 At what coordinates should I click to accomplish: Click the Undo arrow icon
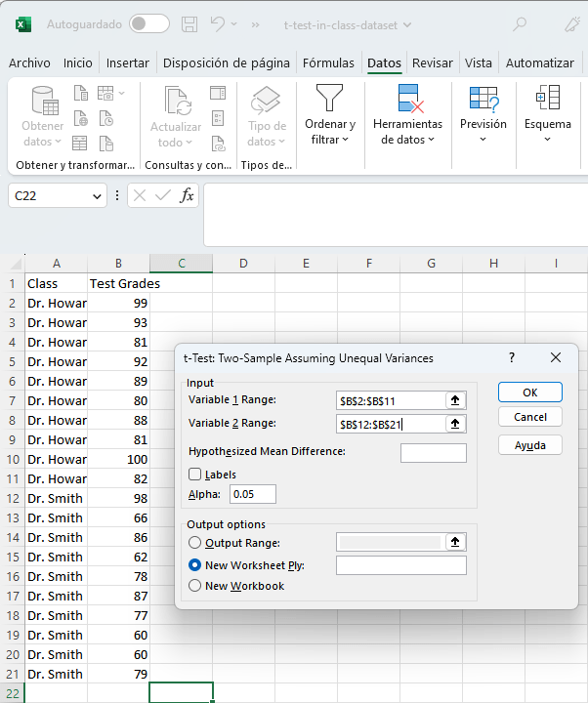coord(220,23)
